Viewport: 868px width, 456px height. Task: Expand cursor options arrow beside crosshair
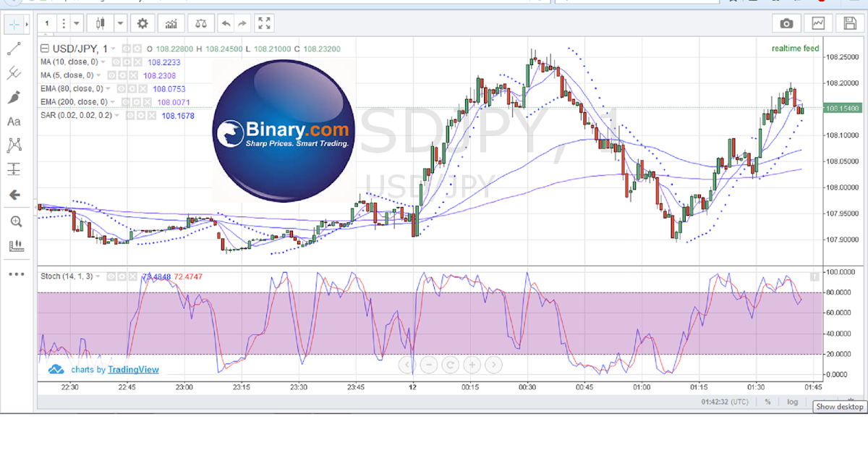(x=27, y=24)
